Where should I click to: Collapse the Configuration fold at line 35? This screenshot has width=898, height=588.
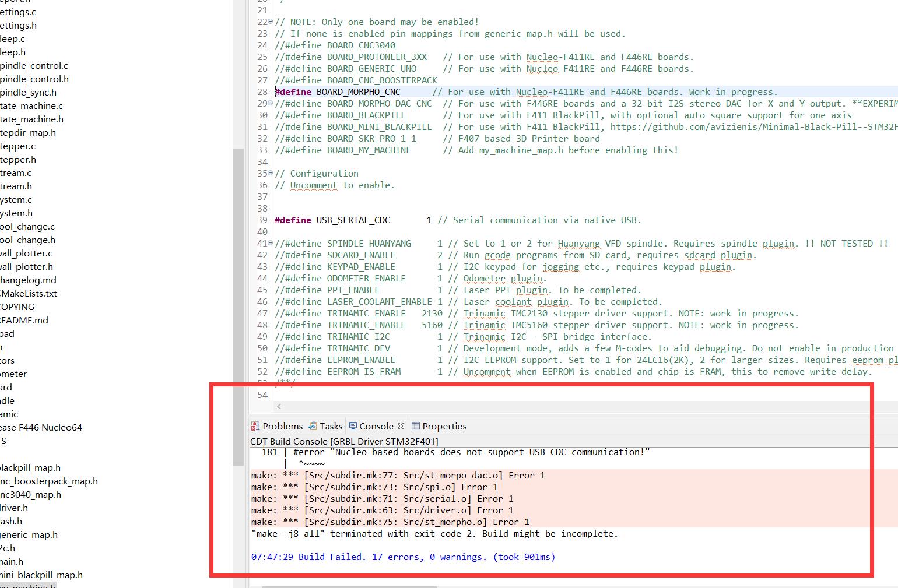click(x=269, y=173)
